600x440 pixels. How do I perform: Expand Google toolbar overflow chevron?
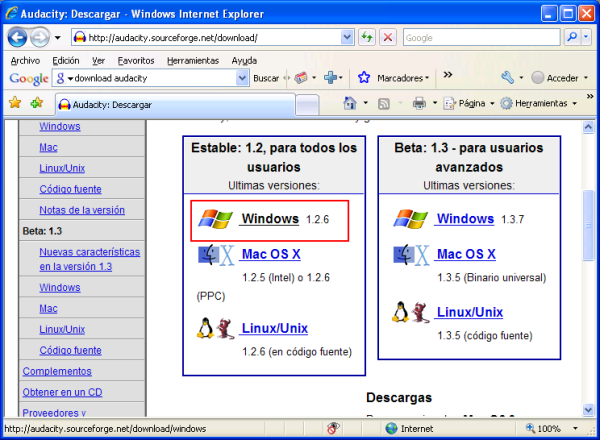(448, 74)
